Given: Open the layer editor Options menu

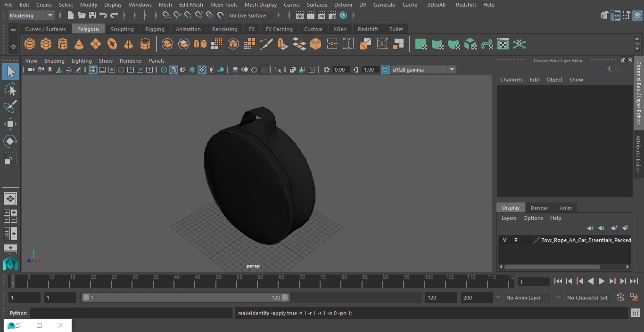Looking at the screenshot, I should (x=533, y=218).
